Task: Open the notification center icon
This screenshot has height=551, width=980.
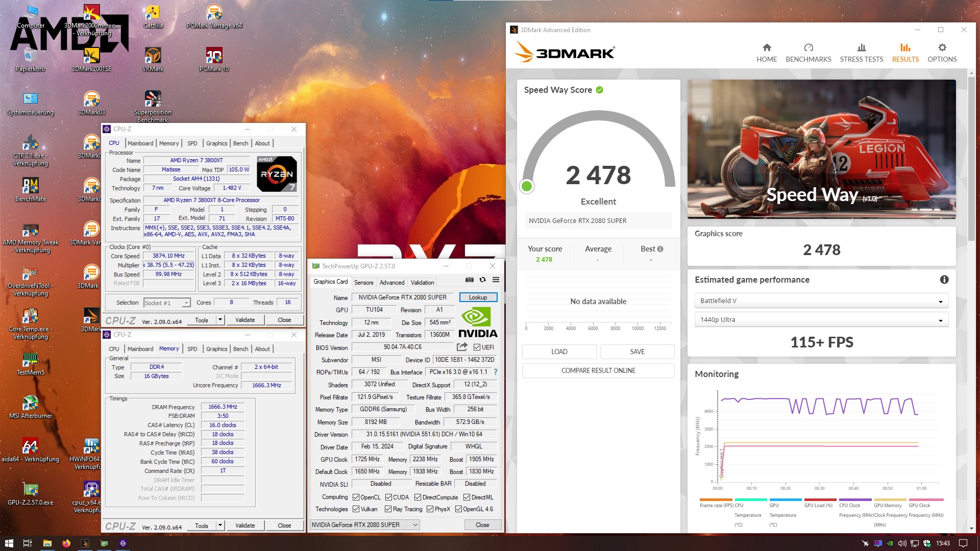Action: click(963, 543)
